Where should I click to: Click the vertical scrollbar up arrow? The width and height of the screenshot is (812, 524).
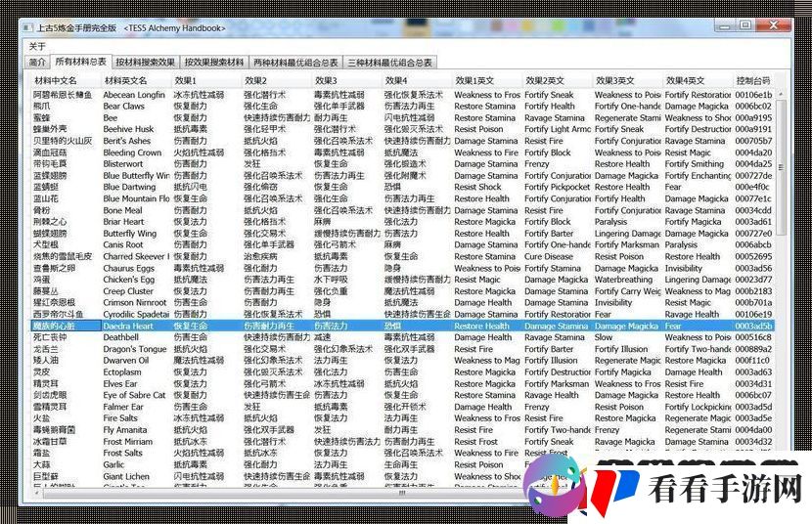point(781,95)
